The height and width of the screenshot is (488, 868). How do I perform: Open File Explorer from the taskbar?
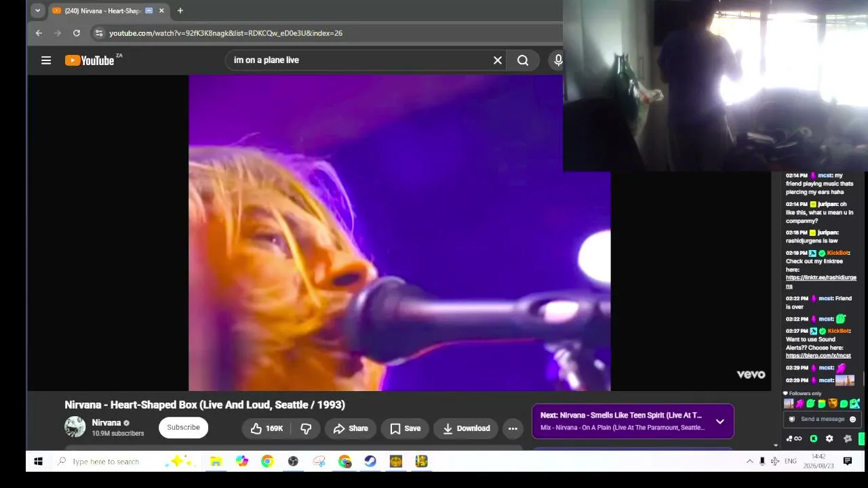[216, 462]
